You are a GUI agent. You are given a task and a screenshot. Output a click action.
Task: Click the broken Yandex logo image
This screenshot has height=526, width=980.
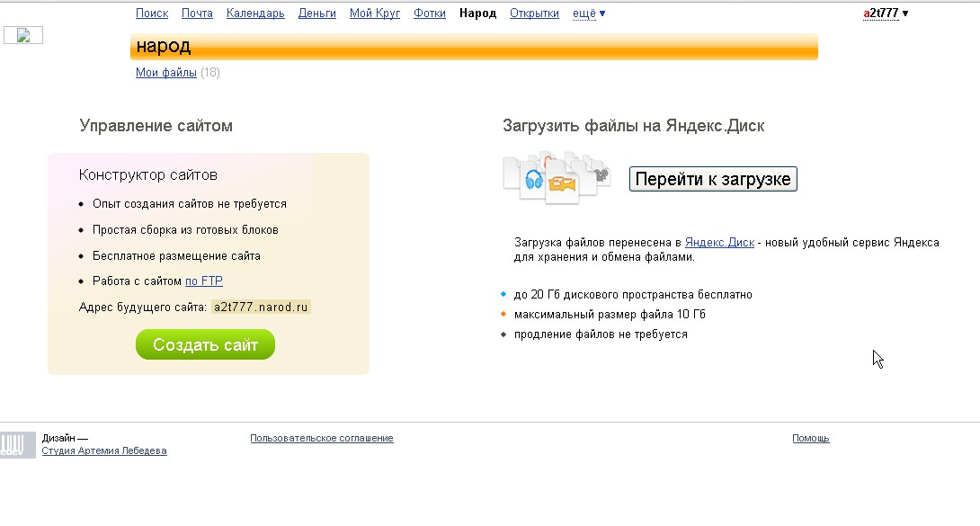[23, 35]
